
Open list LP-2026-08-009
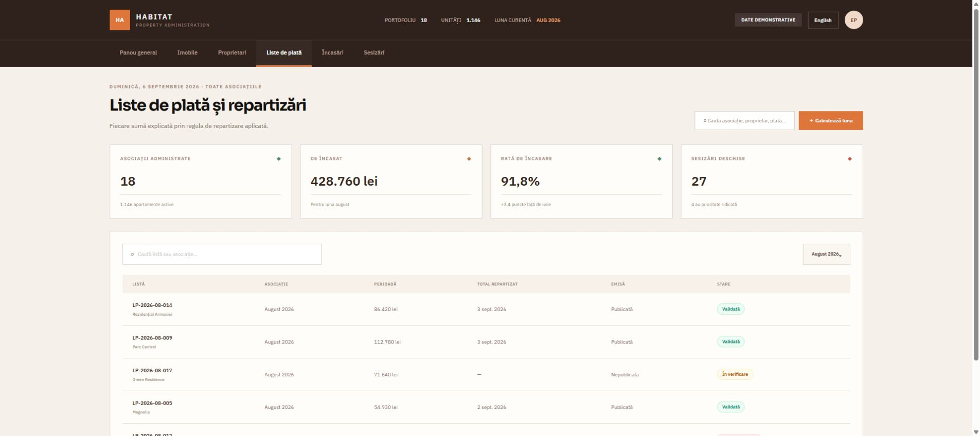pos(152,338)
